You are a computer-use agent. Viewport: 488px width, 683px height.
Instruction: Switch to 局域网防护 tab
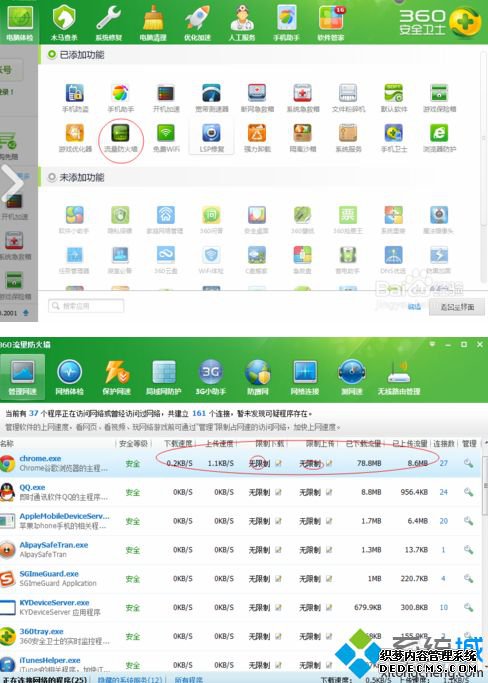point(163,377)
